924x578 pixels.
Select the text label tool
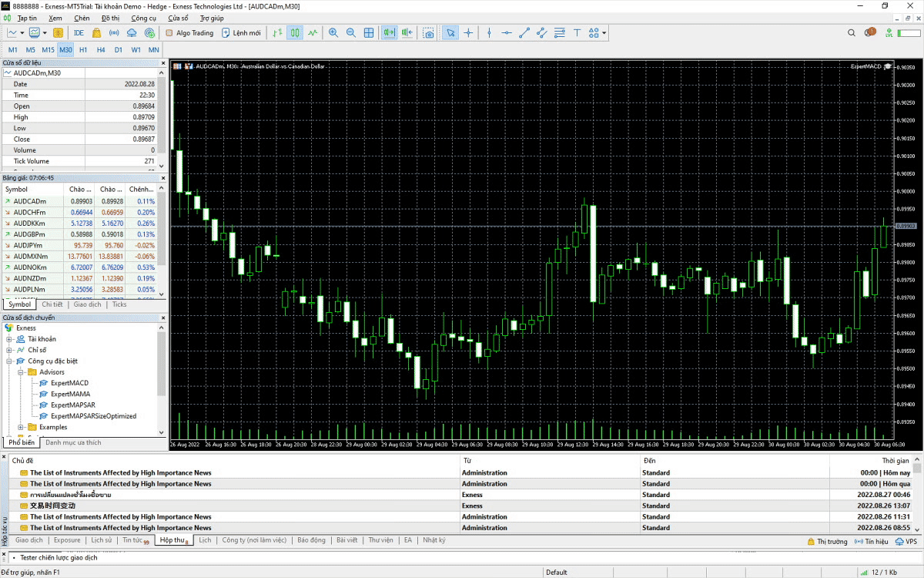pyautogui.click(x=577, y=33)
